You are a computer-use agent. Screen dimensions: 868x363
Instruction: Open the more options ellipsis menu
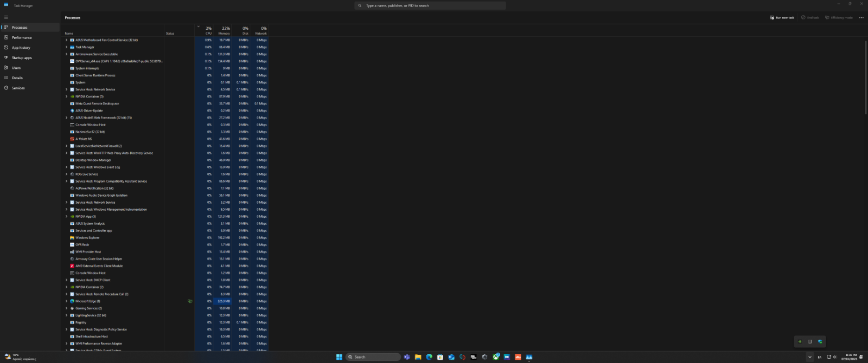(861, 17)
